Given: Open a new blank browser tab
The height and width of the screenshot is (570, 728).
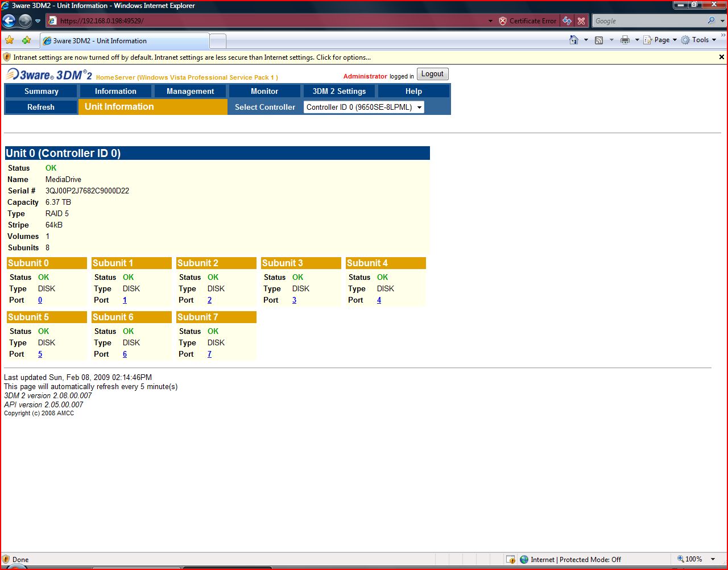Looking at the screenshot, I should point(218,41).
